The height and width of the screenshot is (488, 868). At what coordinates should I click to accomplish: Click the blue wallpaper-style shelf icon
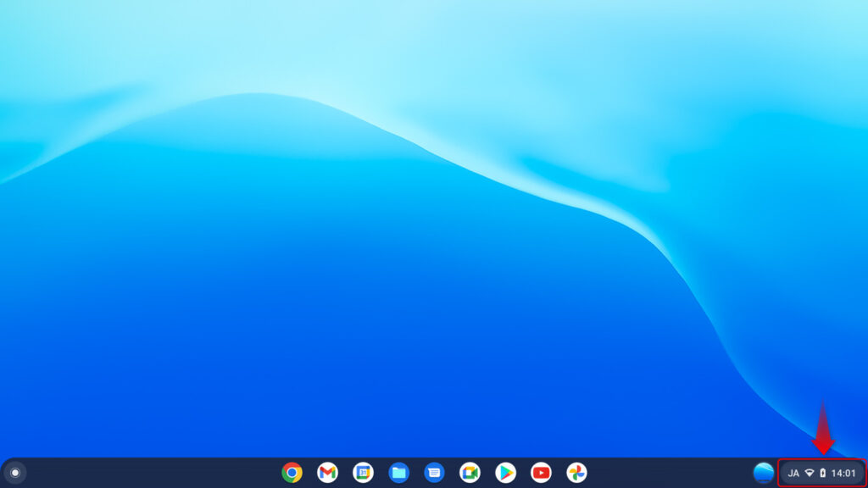pos(764,473)
